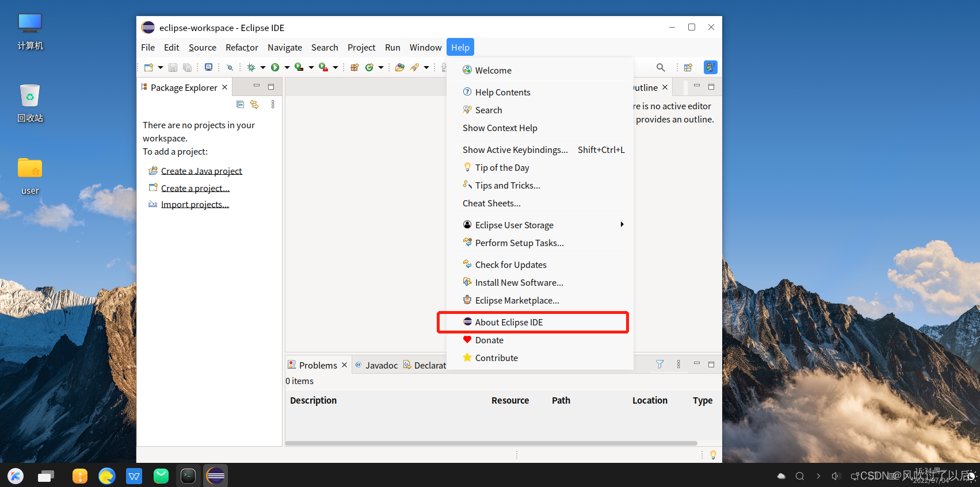Image resolution: width=980 pixels, height=487 pixels.
Task: Click the New Java Class icon
Action: coord(369,67)
